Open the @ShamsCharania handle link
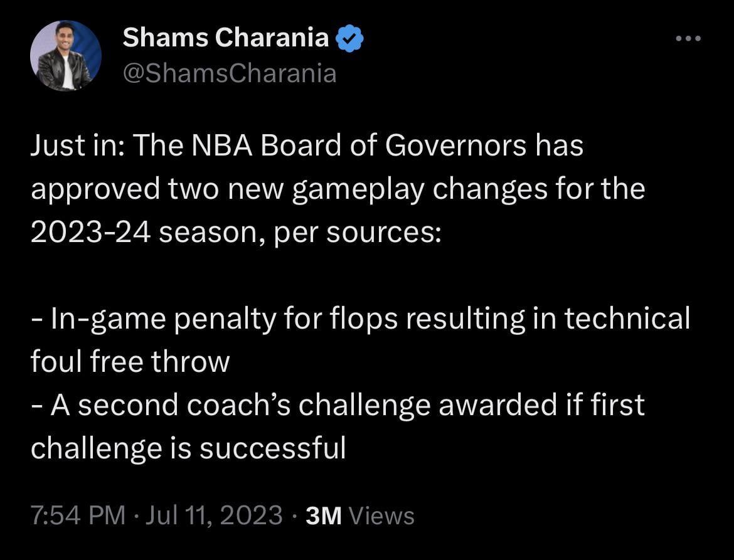This screenshot has height=560, width=734. tap(230, 73)
